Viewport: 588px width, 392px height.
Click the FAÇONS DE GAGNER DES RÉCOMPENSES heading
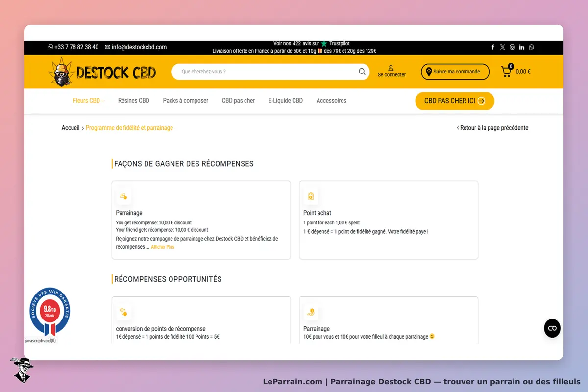click(184, 164)
